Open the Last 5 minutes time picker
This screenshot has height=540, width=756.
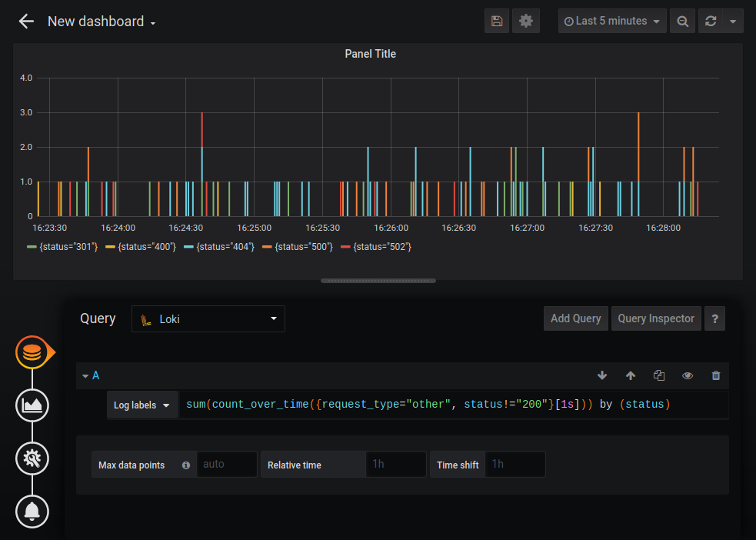[x=612, y=22]
